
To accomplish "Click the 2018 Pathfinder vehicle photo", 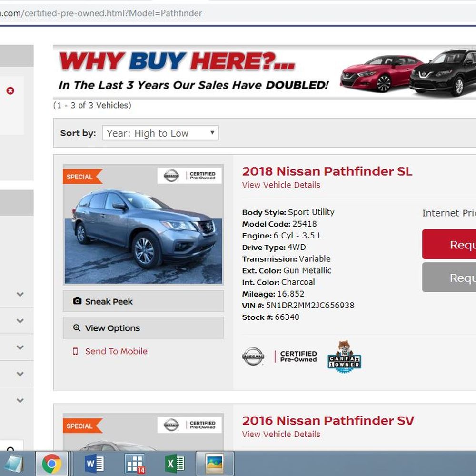I will coord(143,225).
